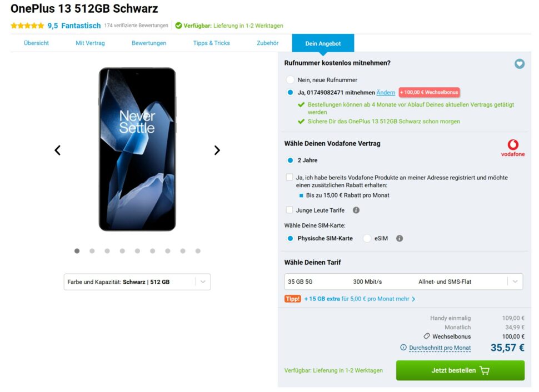The width and height of the screenshot is (539, 392).
Task: Expand the +15 GB extra tip
Action: 360,299
